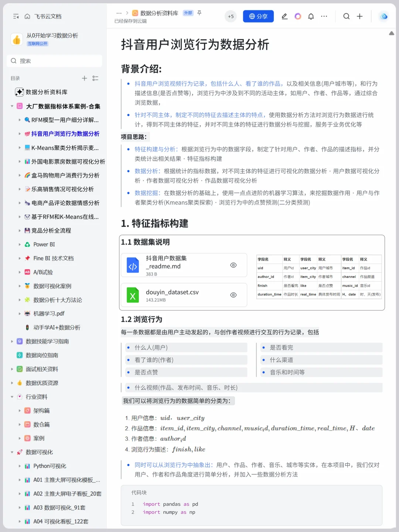Open 电商产品评论数据情感分析 page
The image size is (399, 532).
65,203
